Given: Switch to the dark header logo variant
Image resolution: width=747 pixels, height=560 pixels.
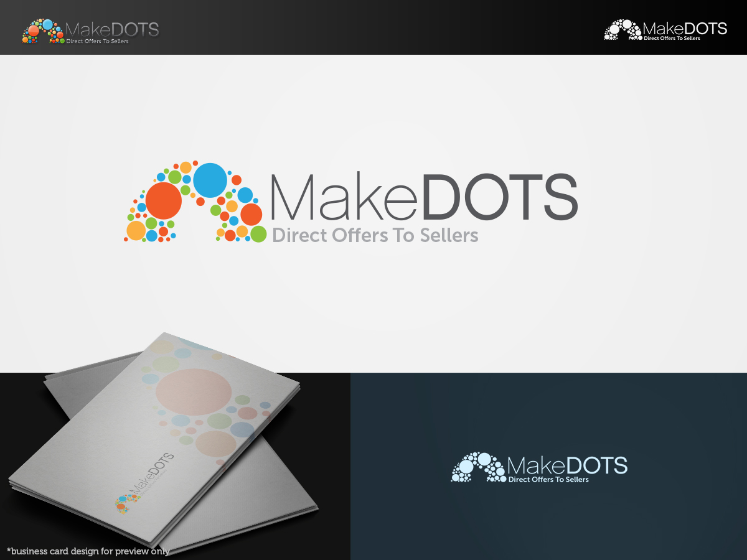Looking at the screenshot, I should tap(665, 29).
